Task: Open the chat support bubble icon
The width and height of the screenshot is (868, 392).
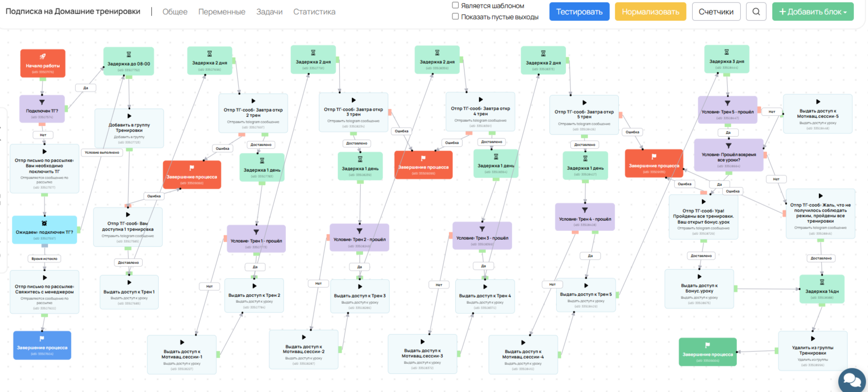Action: click(851, 380)
